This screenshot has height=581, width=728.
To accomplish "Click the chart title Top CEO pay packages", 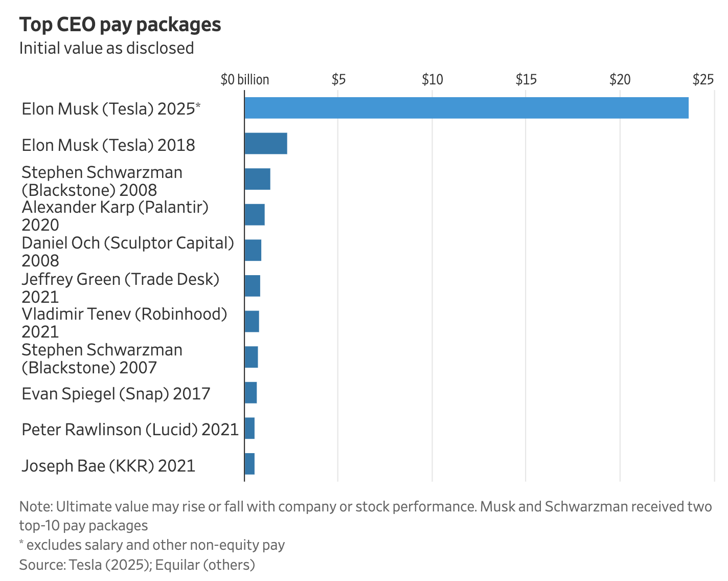I will [120, 25].
